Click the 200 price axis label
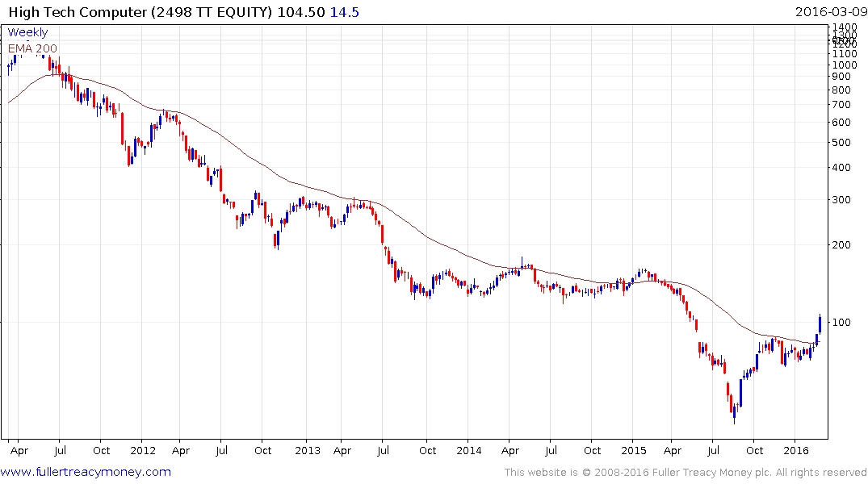This screenshot has width=868, height=484. [x=841, y=245]
